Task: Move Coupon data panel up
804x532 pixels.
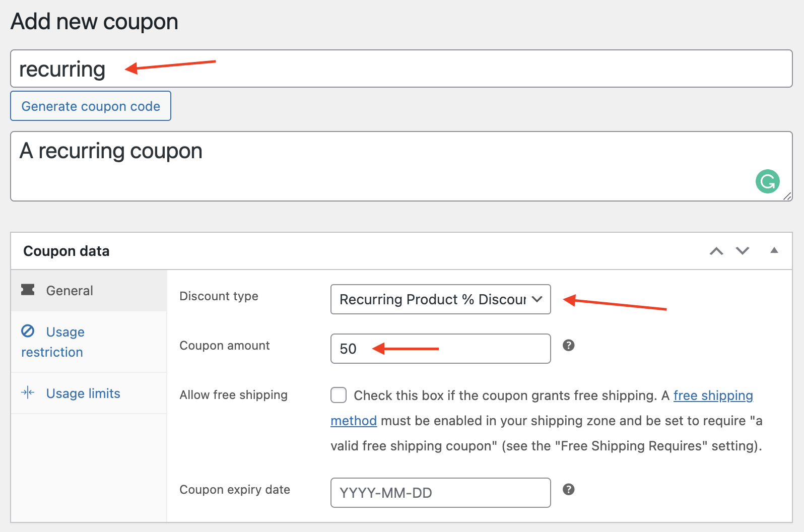Action: 716,251
